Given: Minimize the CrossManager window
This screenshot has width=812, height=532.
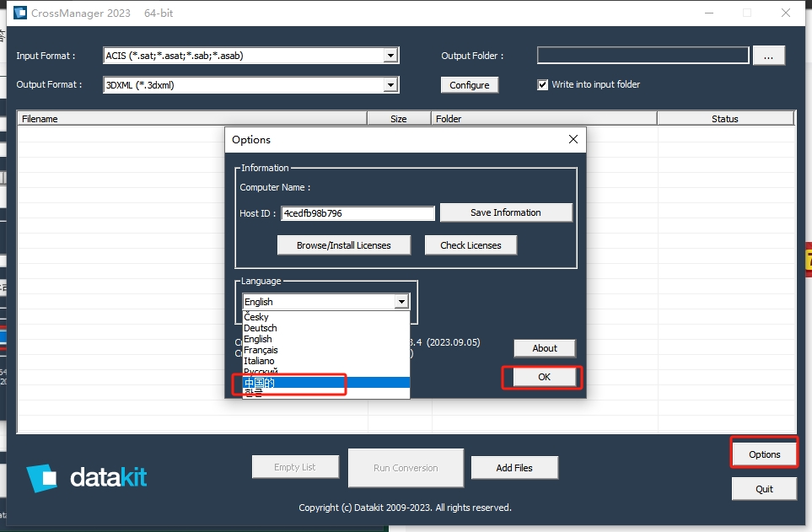Looking at the screenshot, I should [x=709, y=13].
